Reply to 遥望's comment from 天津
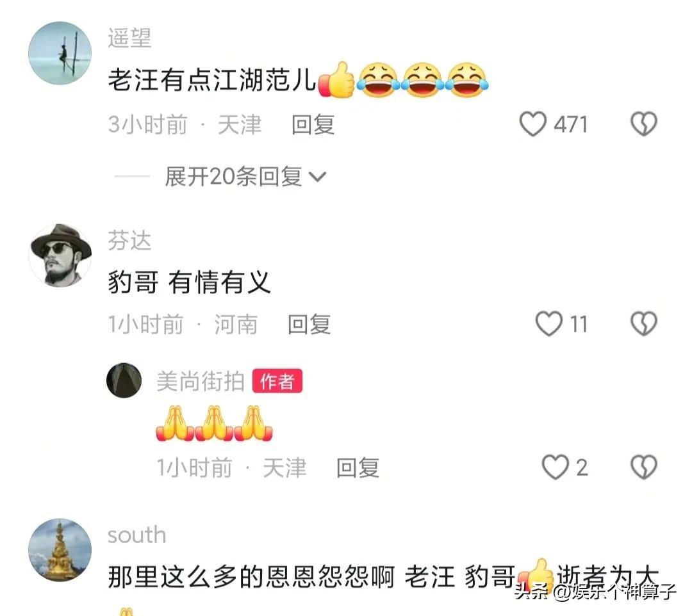692x616 pixels. tap(313, 124)
